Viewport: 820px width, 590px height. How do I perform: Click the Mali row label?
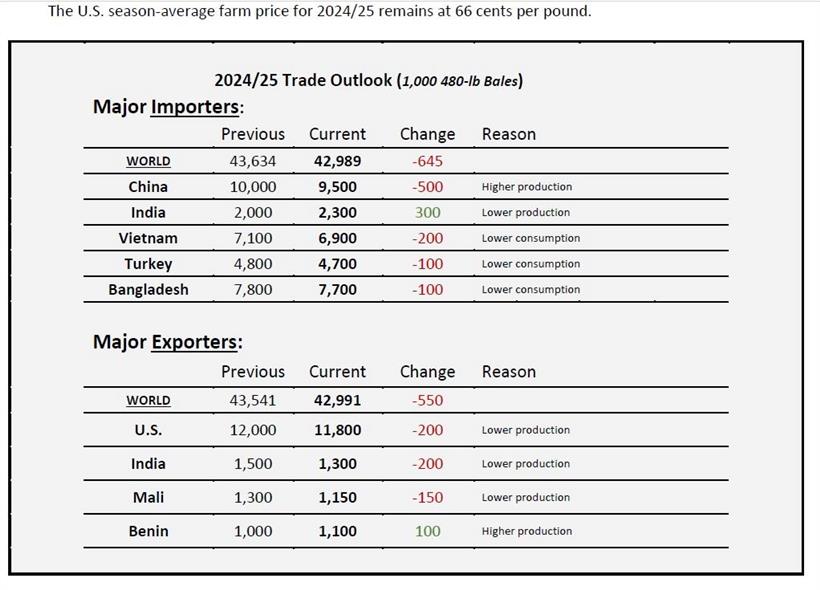[148, 497]
